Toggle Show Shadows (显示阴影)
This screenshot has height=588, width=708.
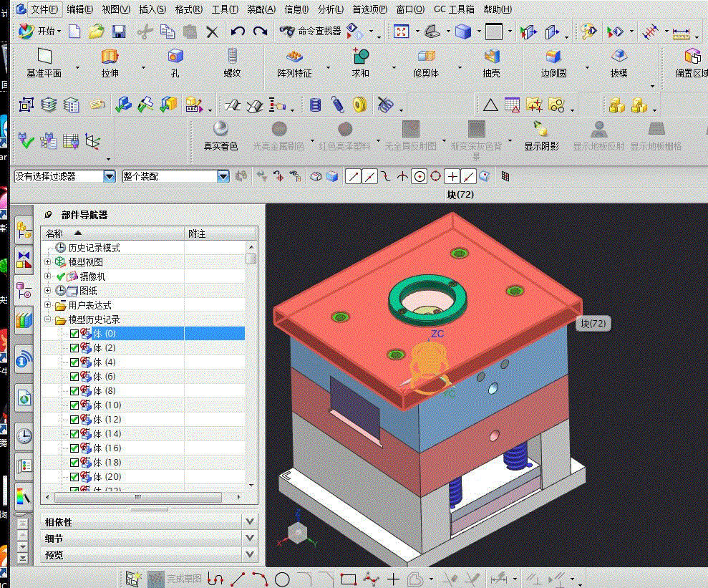tap(541, 135)
